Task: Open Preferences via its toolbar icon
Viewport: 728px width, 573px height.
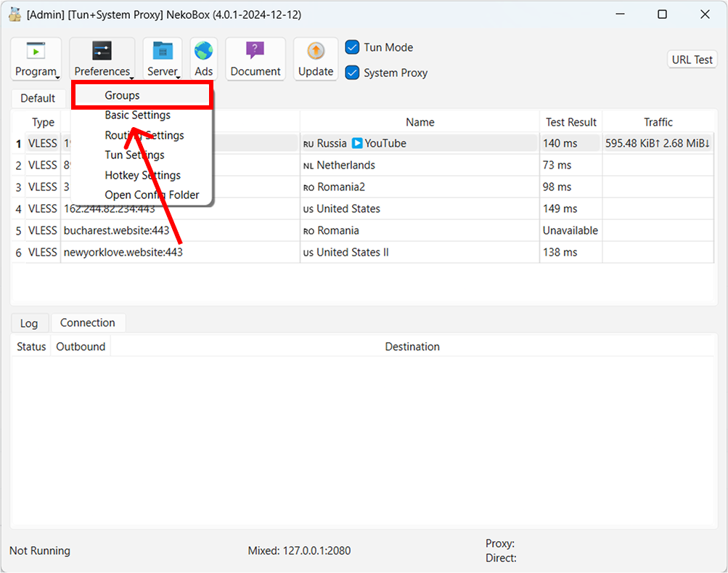Action: [x=102, y=51]
